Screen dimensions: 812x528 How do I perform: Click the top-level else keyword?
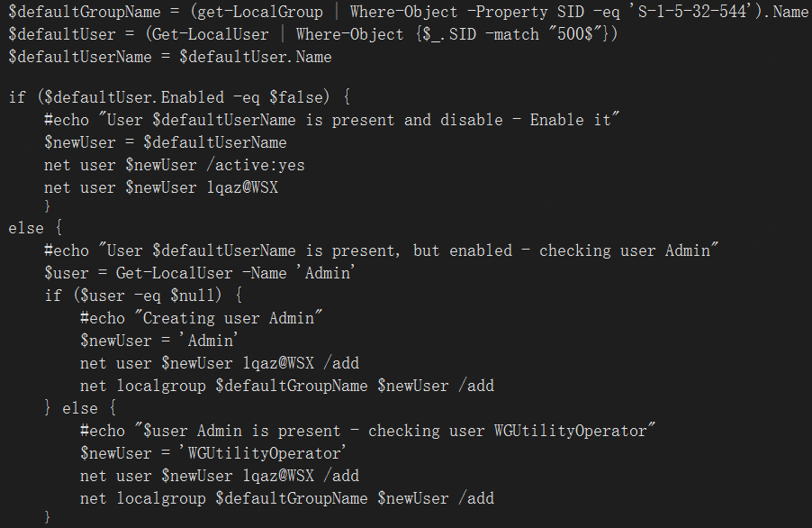pyautogui.click(x=26, y=228)
